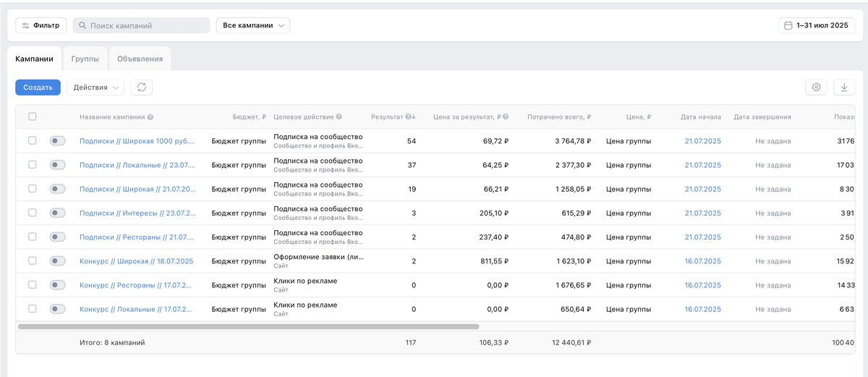Switch to the Объявления tab
This screenshot has height=377, width=868.
(x=140, y=59)
